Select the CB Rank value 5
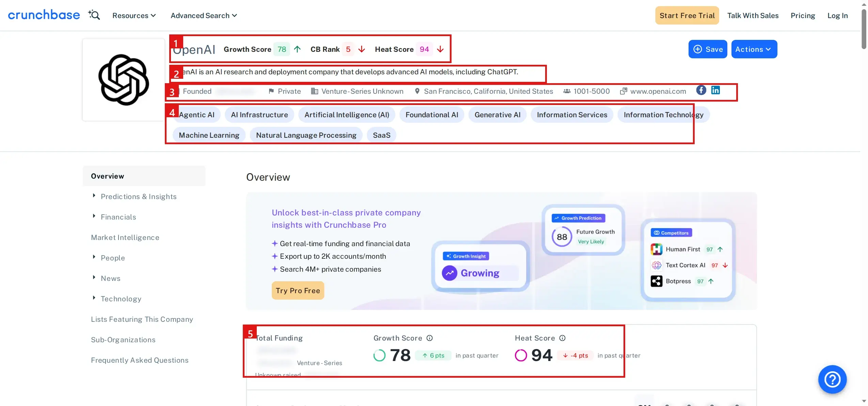 tap(348, 49)
